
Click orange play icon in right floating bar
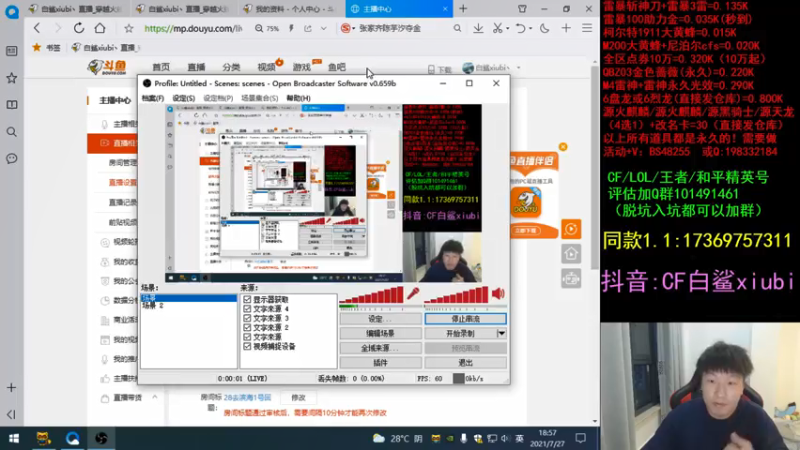(571, 229)
